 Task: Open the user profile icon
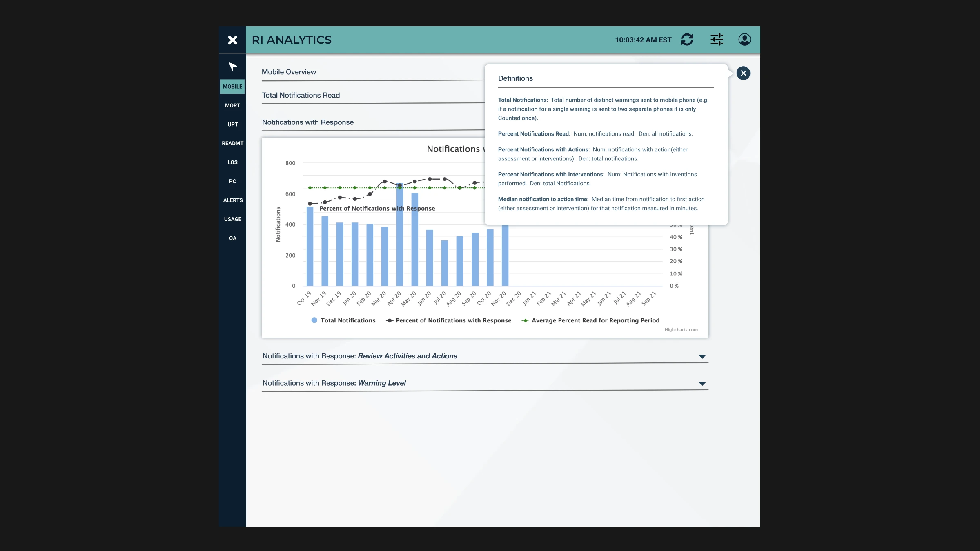[x=744, y=40]
